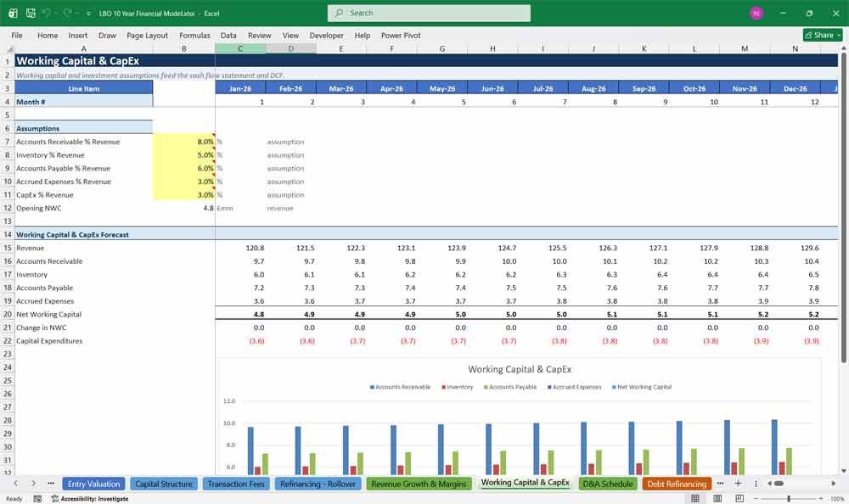Open the Developer ribbon tab

coord(327,35)
